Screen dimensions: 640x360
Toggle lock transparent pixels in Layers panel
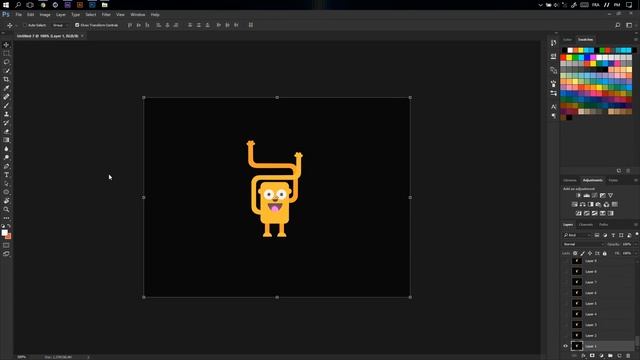[575, 253]
